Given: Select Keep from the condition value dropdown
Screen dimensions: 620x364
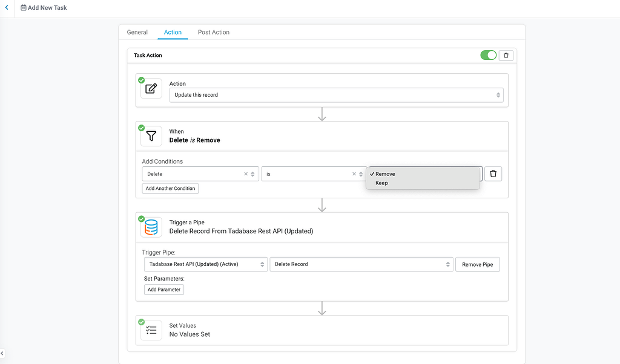Looking at the screenshot, I should 381,183.
